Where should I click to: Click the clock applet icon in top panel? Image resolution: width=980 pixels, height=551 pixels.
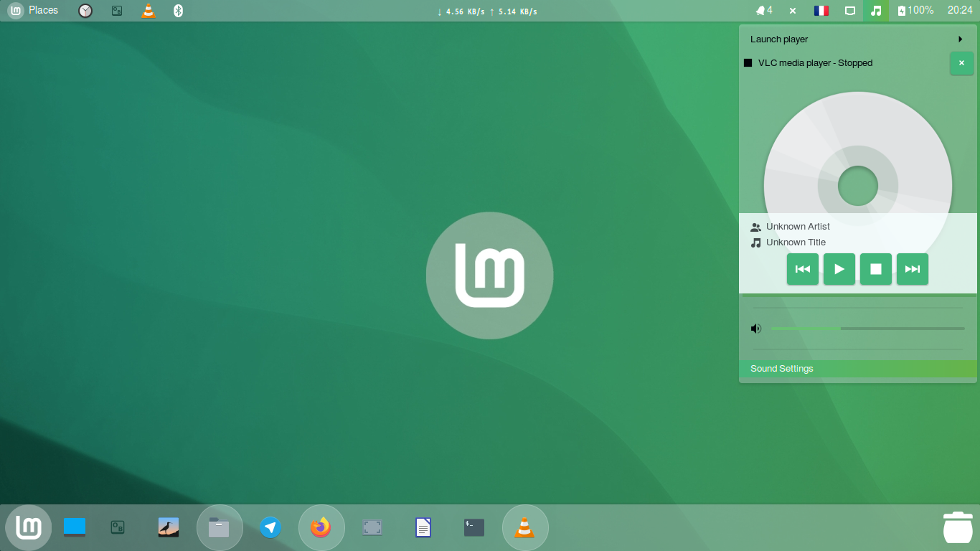click(x=85, y=11)
